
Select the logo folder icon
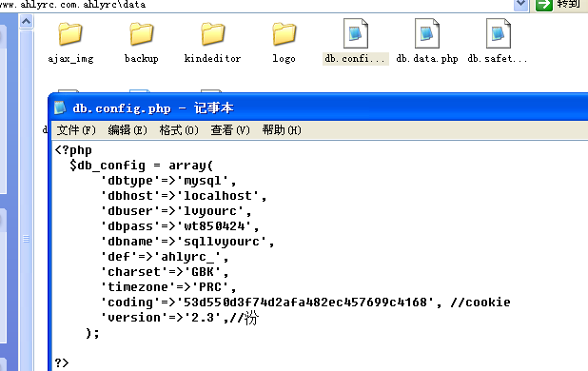284,33
